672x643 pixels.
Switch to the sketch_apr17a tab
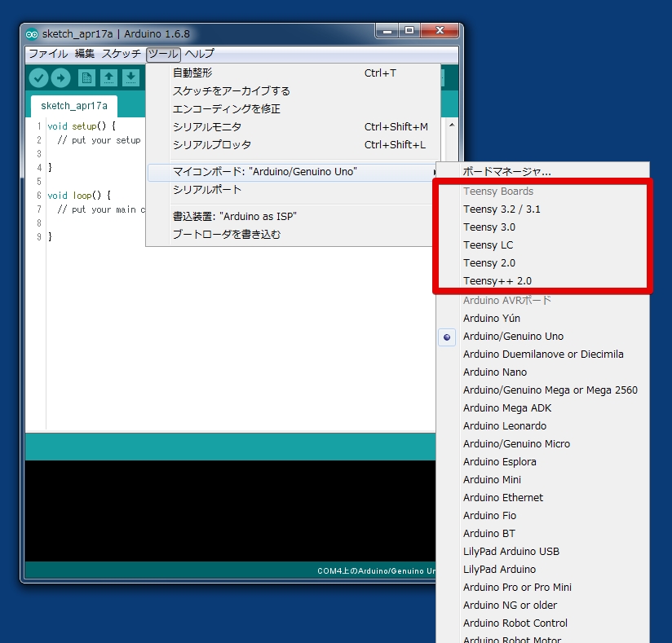pyautogui.click(x=74, y=106)
